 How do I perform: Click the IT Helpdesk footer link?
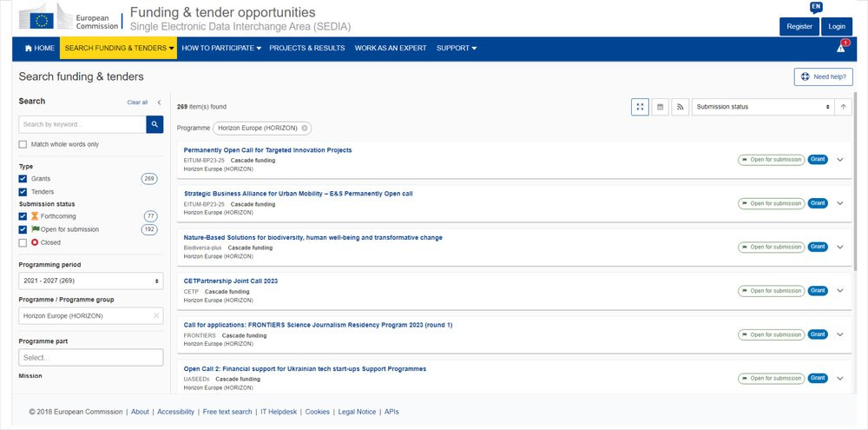279,412
